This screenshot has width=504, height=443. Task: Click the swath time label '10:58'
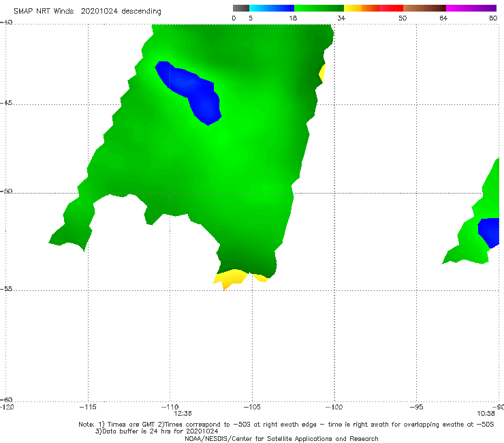click(486, 414)
